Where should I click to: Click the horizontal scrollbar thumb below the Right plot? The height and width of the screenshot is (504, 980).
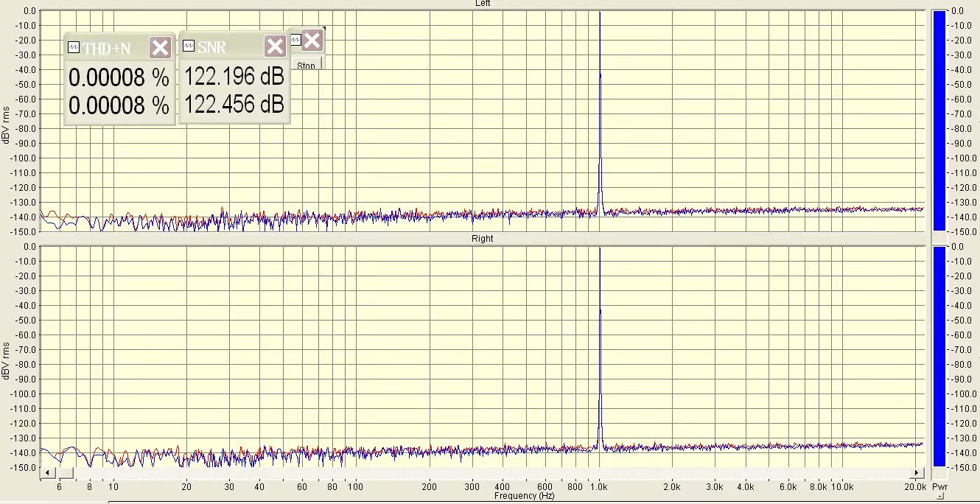pos(66,472)
